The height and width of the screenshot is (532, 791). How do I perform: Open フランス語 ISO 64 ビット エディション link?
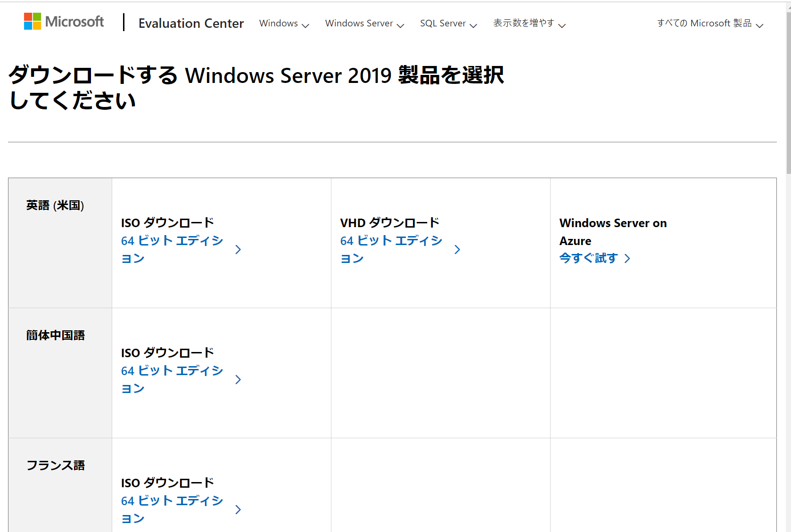point(172,509)
